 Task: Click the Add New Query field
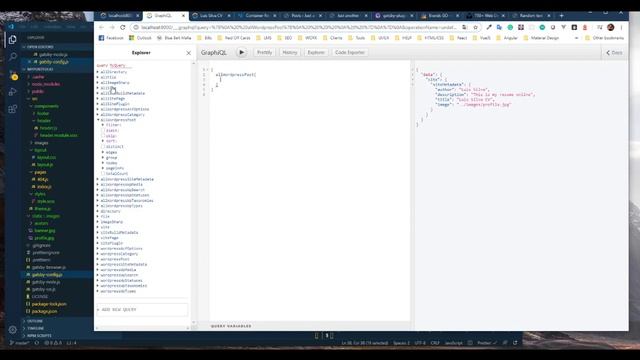click(x=142, y=309)
